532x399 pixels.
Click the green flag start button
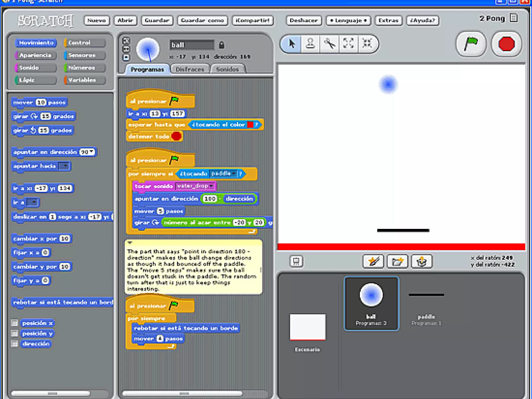coord(471,44)
